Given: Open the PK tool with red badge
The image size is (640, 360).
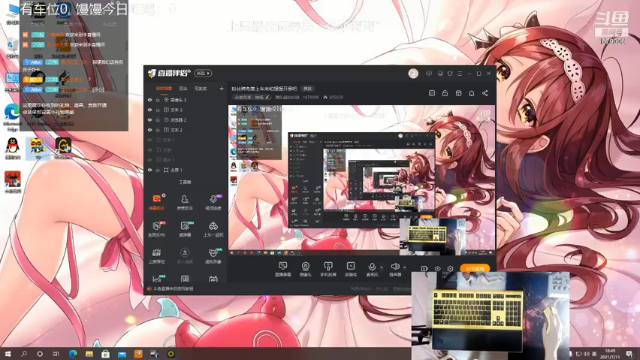Looking at the screenshot, I should click(x=156, y=229).
